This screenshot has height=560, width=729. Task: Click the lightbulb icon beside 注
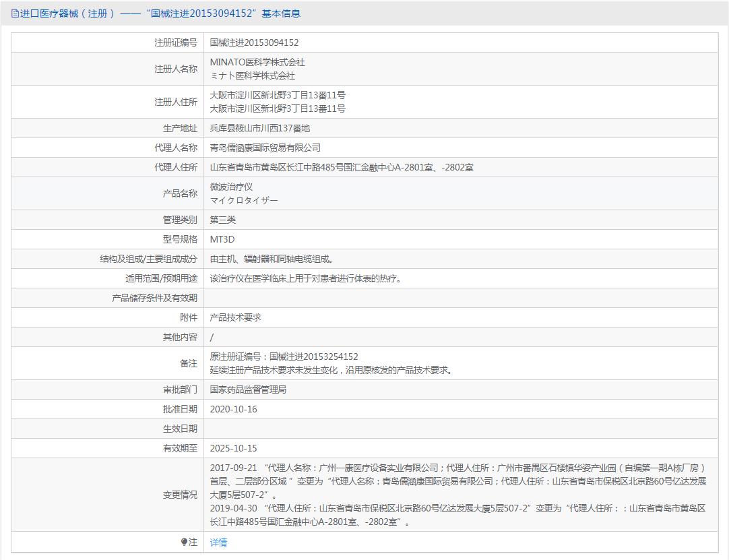pyautogui.click(x=184, y=542)
